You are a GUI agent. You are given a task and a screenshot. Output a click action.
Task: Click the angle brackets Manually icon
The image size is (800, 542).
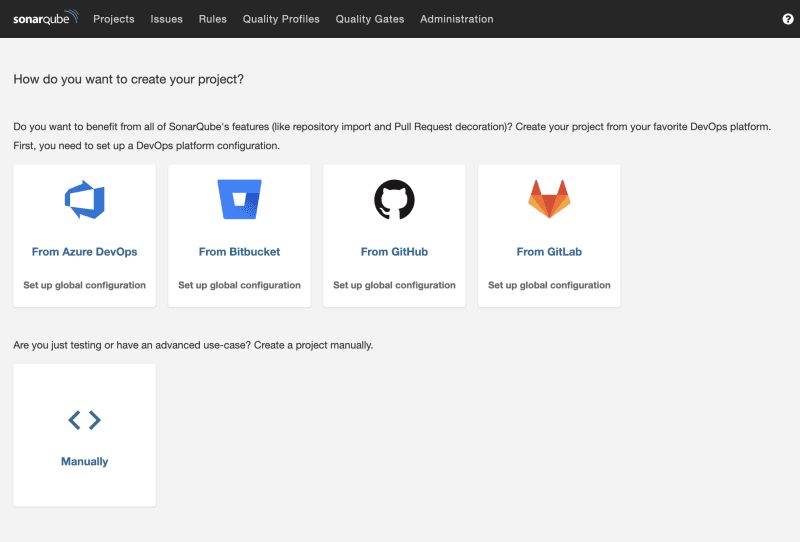pos(85,420)
